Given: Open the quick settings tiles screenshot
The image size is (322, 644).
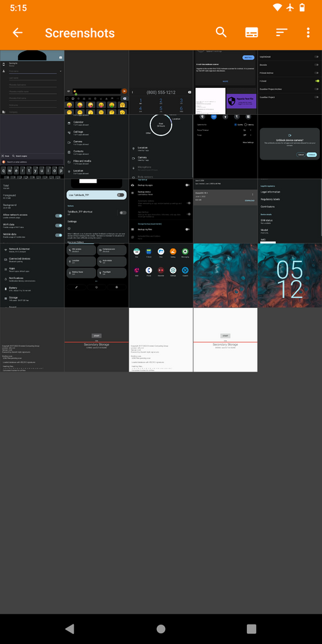Looking at the screenshot, I should point(97,275).
